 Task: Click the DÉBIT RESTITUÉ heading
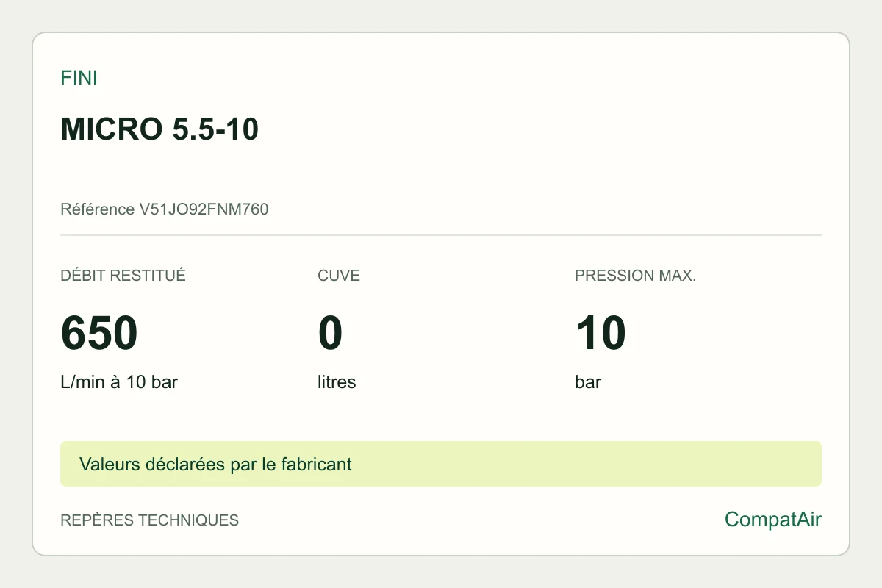123,276
